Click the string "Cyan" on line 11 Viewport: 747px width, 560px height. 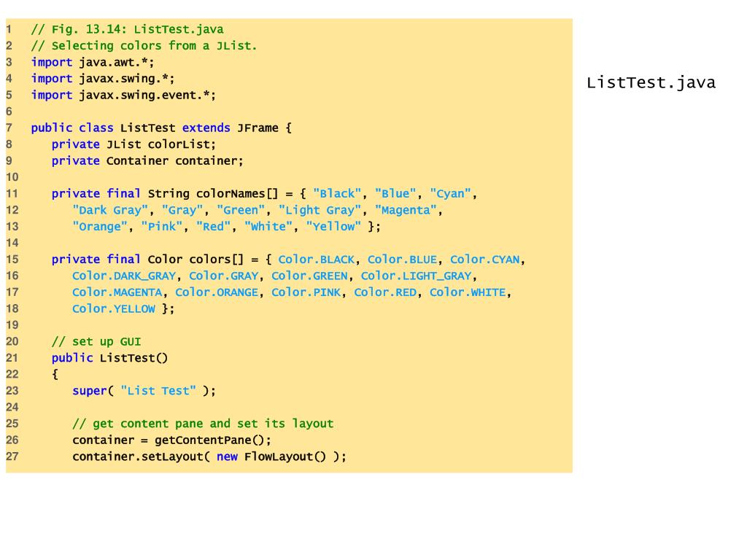point(450,194)
